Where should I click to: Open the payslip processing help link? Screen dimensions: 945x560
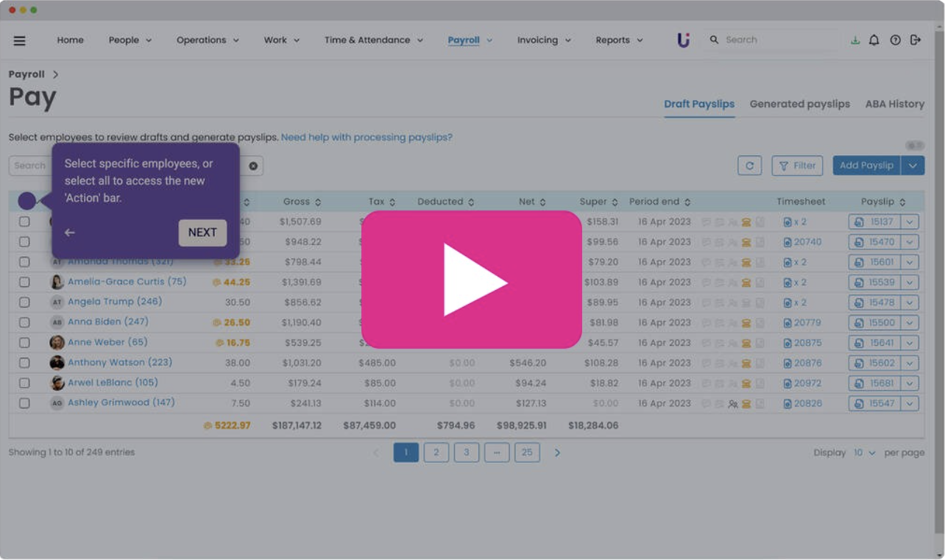click(x=367, y=138)
